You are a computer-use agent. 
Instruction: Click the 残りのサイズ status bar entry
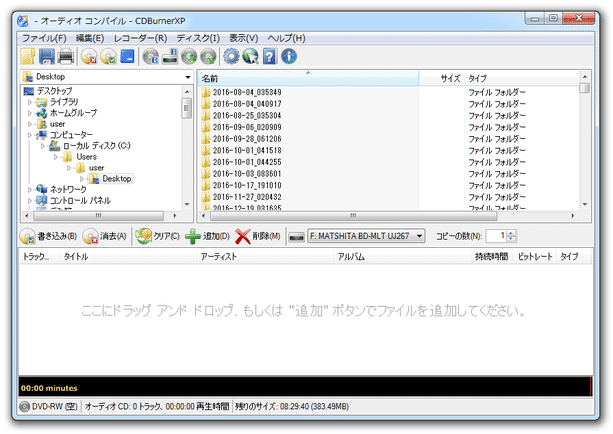[x=292, y=407]
